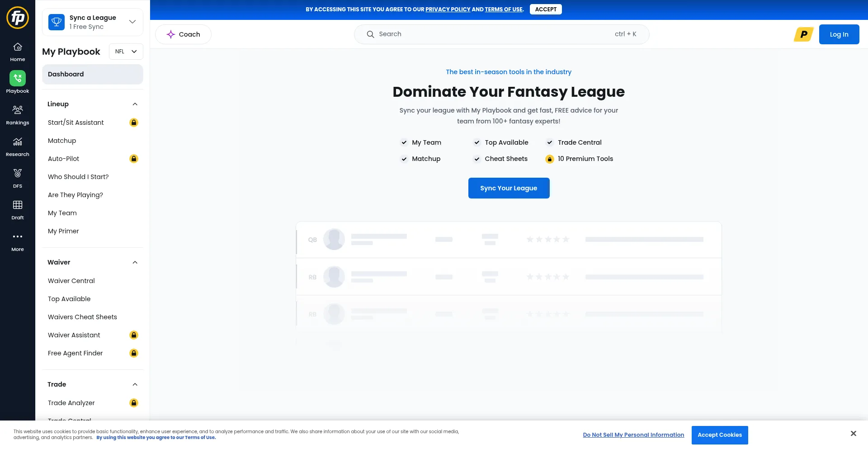Open Waiver Assistant
The width and height of the screenshot is (868, 449).
[74, 335]
